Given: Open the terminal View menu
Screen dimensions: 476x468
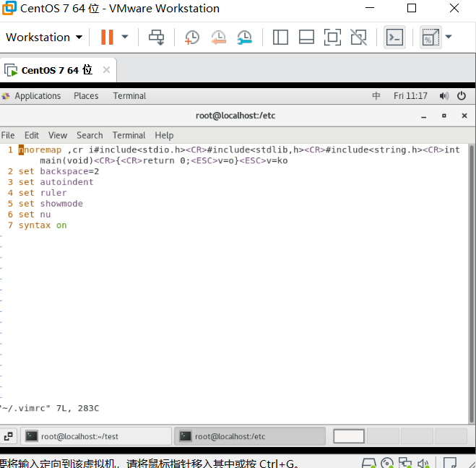Looking at the screenshot, I should [58, 135].
